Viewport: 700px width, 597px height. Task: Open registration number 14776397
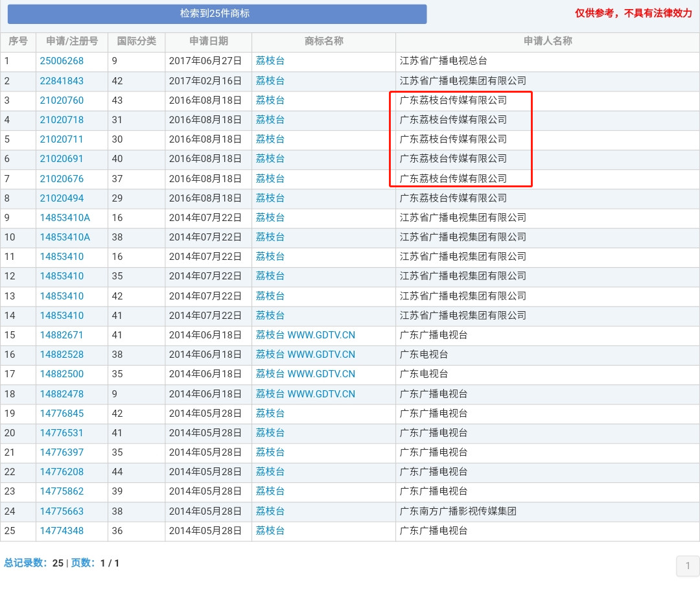pos(62,452)
